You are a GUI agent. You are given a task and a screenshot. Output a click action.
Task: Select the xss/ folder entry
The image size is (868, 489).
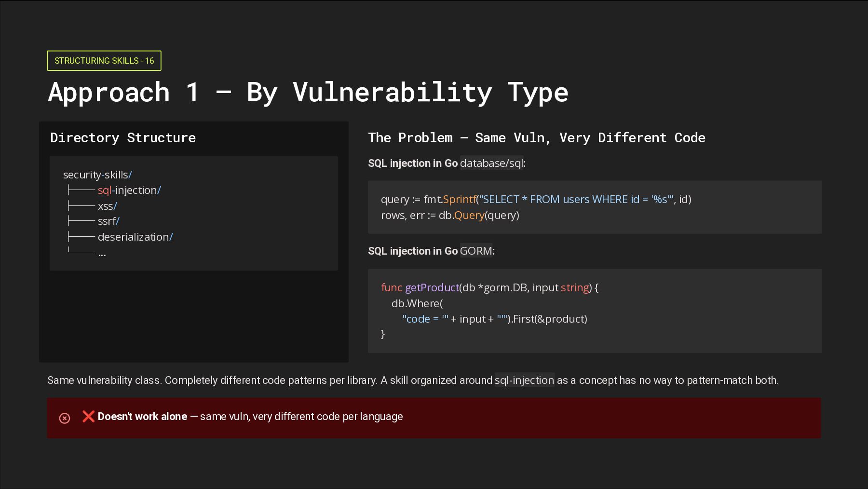pos(107,206)
